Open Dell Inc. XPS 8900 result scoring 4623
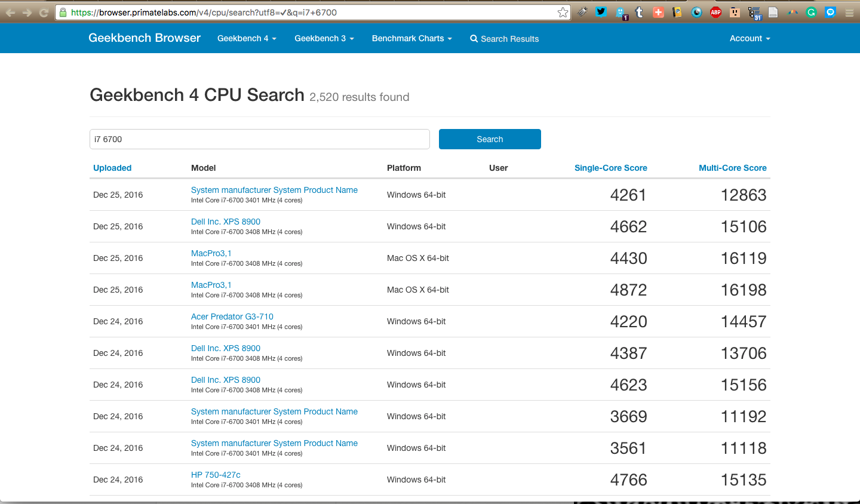This screenshot has width=860, height=504. pos(226,380)
